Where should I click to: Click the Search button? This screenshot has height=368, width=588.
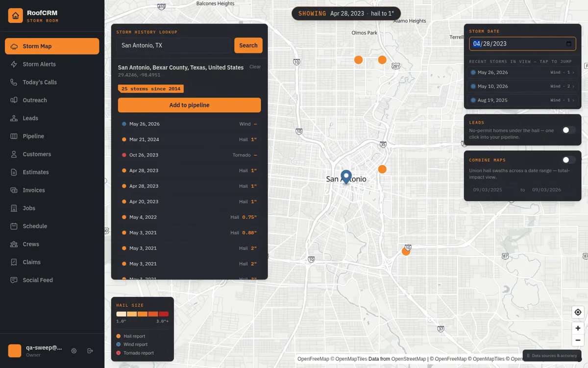coord(248,45)
